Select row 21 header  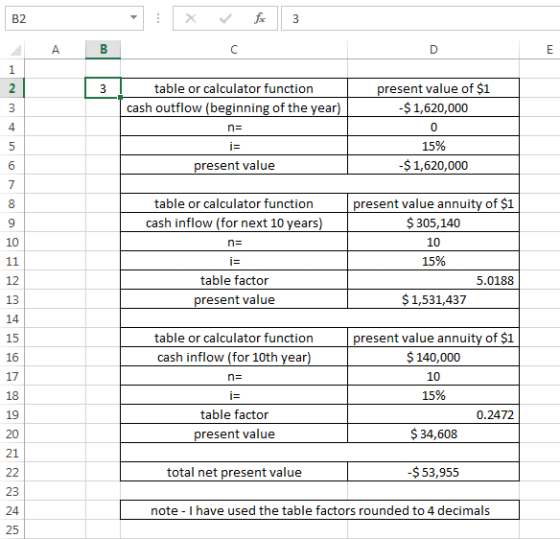12,453
